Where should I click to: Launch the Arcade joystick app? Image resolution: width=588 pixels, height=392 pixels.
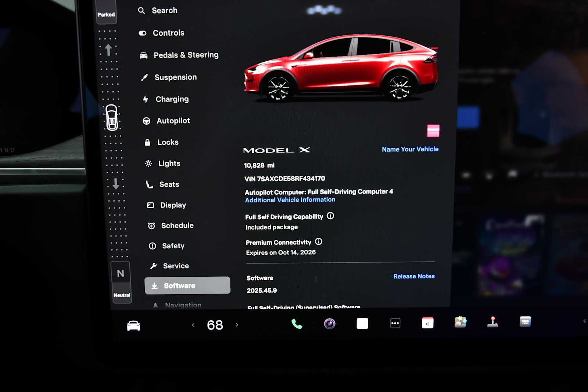tap(493, 322)
